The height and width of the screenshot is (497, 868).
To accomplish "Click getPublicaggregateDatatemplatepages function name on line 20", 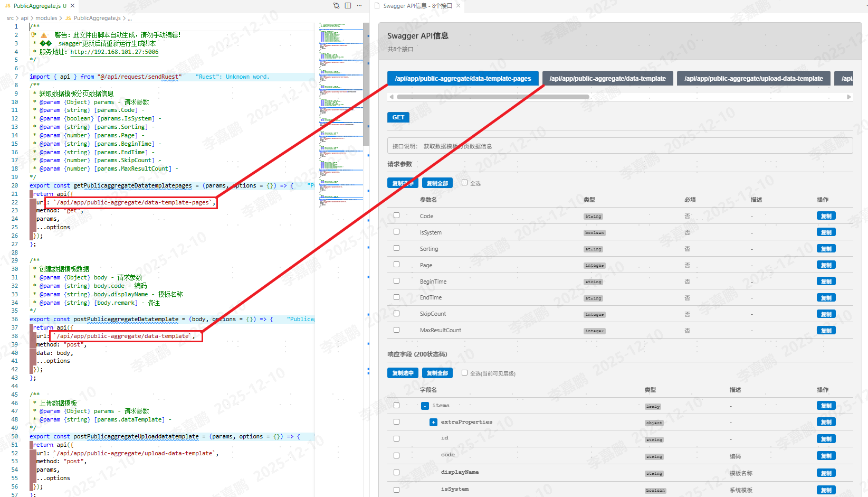I will (x=132, y=185).
